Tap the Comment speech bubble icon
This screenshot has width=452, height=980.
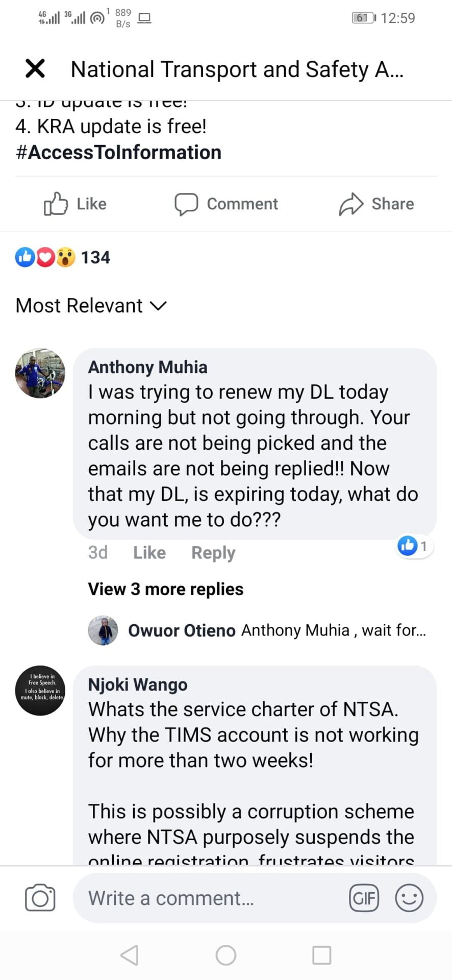tap(186, 204)
